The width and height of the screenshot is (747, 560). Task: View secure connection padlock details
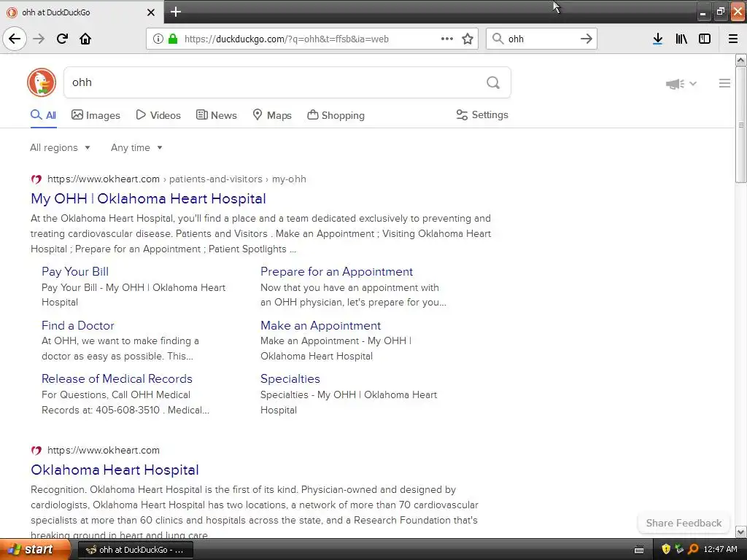coord(172,39)
